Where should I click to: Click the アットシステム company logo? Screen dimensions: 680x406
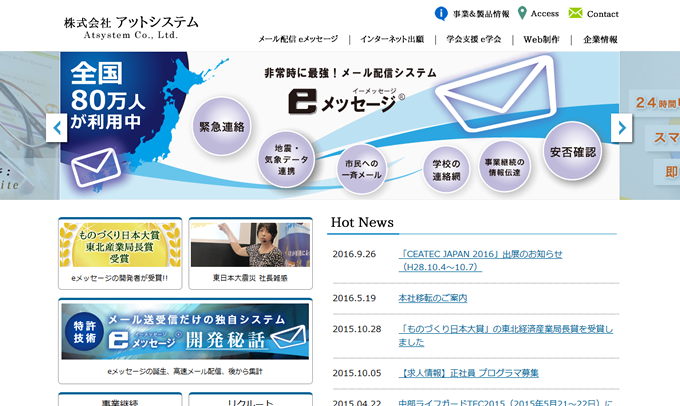click(x=131, y=27)
